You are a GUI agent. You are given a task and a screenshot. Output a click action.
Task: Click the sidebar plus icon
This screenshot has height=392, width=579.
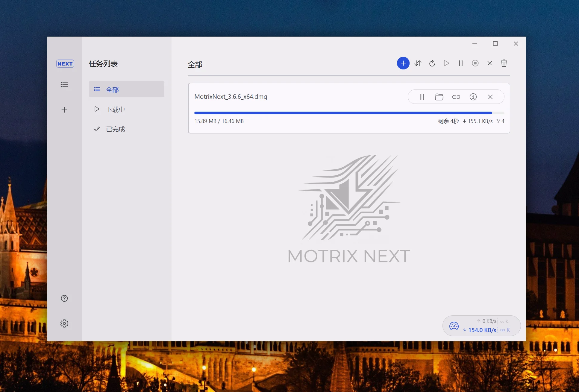(x=64, y=110)
